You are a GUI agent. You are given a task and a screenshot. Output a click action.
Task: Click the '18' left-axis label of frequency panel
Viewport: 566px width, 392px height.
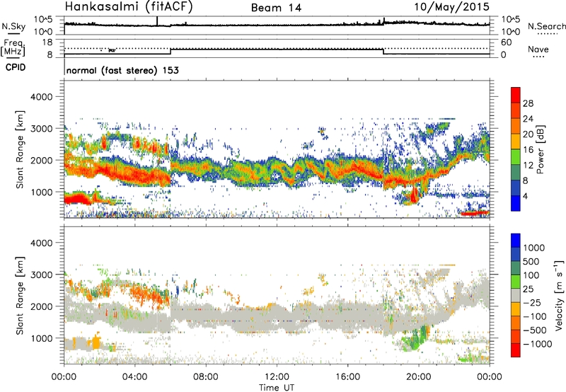(47, 42)
